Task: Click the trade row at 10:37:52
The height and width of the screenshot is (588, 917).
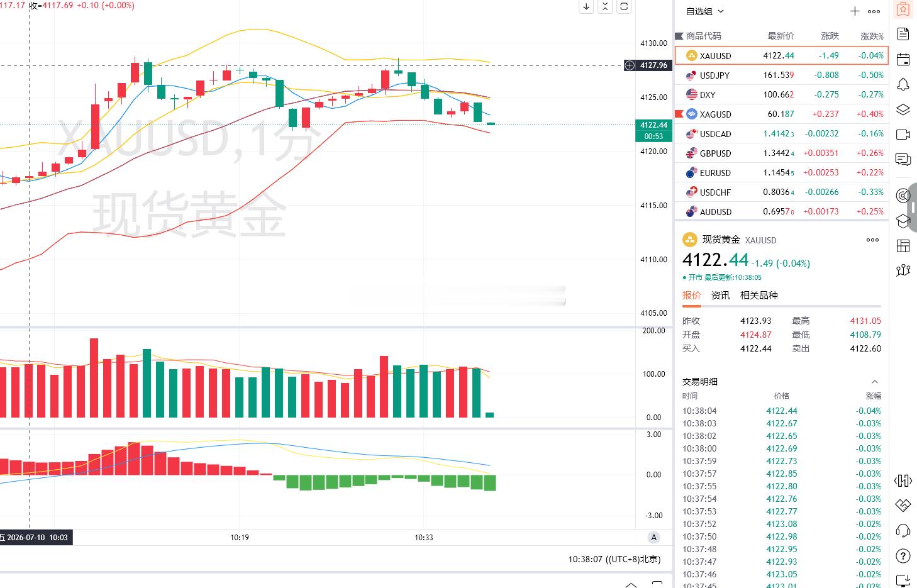Action: click(781, 524)
